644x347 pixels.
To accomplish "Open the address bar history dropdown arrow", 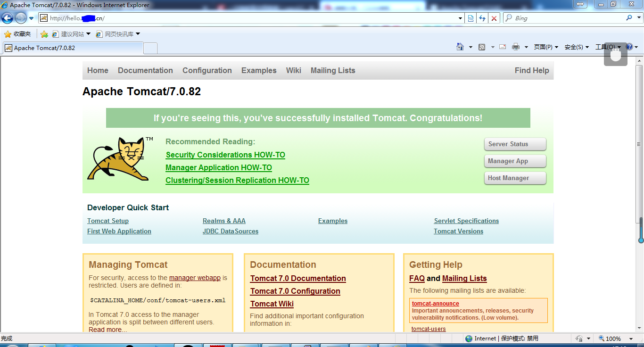I will tap(461, 18).
